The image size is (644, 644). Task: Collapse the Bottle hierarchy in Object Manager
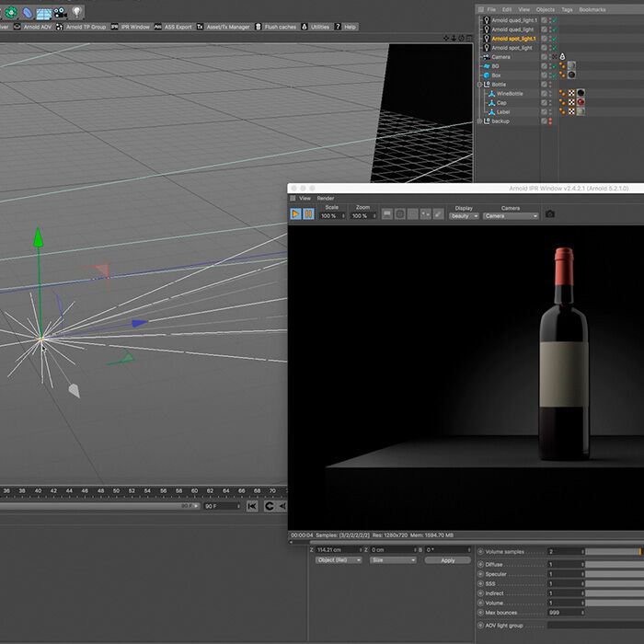click(478, 85)
